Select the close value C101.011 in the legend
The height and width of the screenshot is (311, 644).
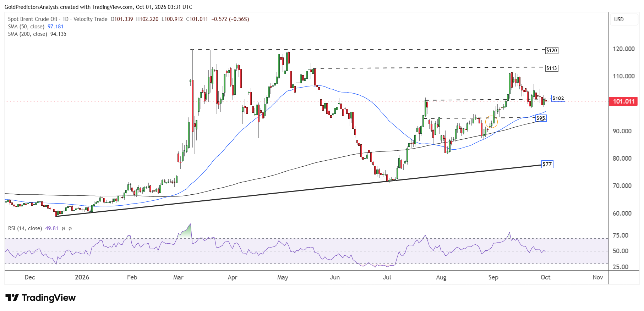click(197, 19)
